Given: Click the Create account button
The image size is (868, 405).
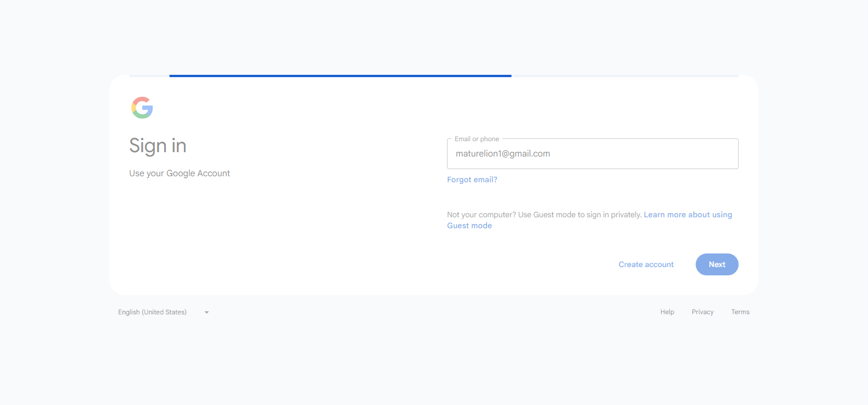Looking at the screenshot, I should [x=646, y=264].
